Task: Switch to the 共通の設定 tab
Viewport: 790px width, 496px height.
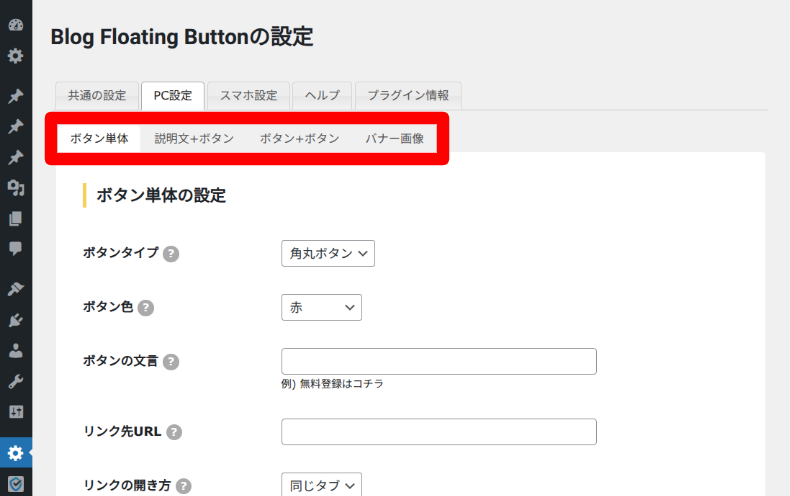Action: (x=97, y=95)
